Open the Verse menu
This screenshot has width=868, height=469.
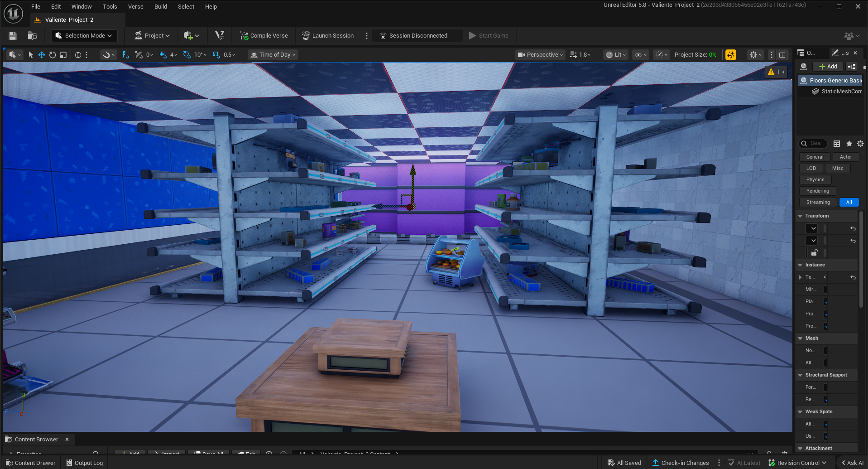click(135, 7)
